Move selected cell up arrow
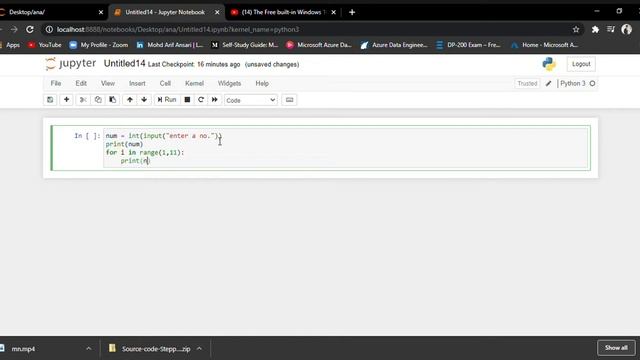This screenshot has height=360, width=640. coord(129,100)
